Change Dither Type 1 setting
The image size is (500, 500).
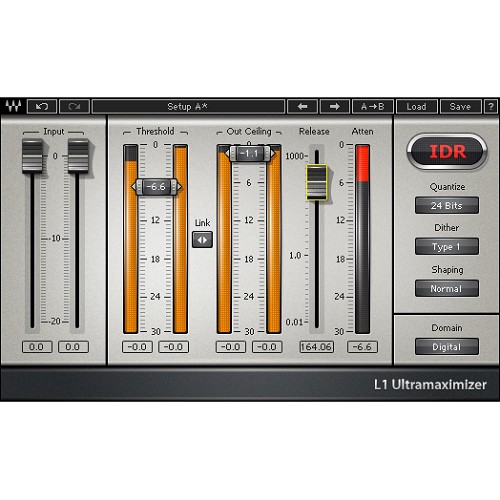447,247
